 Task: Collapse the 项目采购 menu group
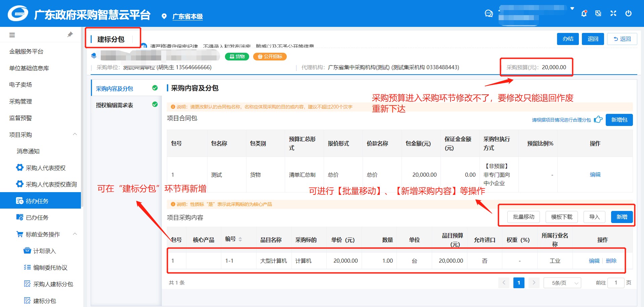point(75,134)
